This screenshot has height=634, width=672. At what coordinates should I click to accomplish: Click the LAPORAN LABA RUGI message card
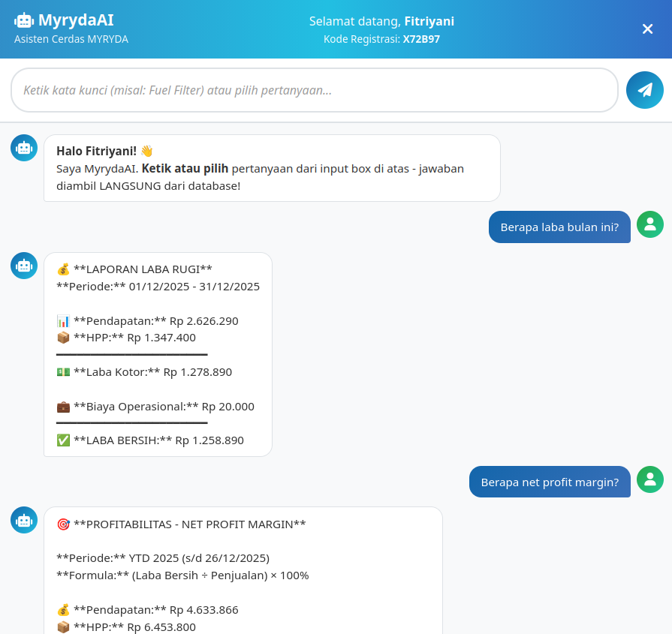[x=158, y=353]
